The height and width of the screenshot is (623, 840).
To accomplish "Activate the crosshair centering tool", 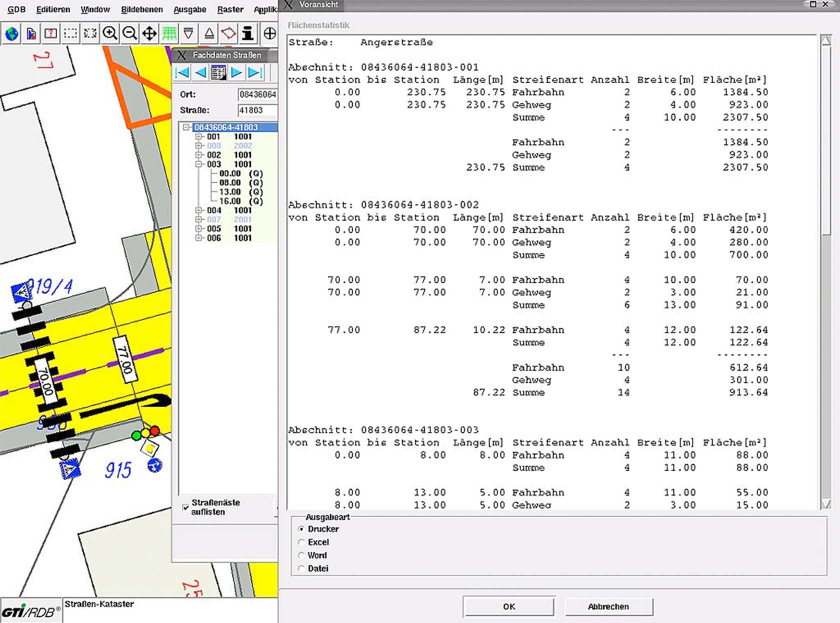I will [x=269, y=33].
